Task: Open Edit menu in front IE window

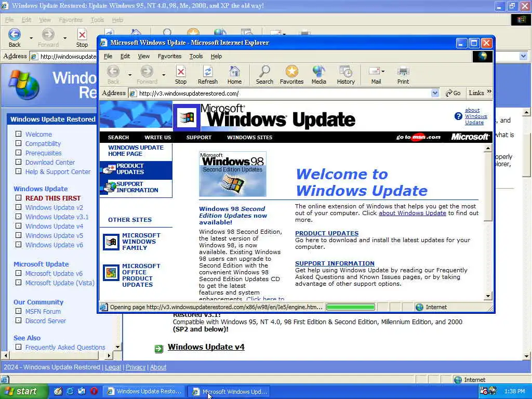Action: point(125,56)
